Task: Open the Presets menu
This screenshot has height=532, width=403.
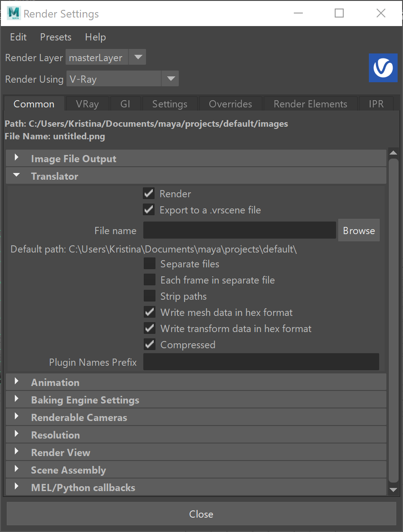Action: 56,37
